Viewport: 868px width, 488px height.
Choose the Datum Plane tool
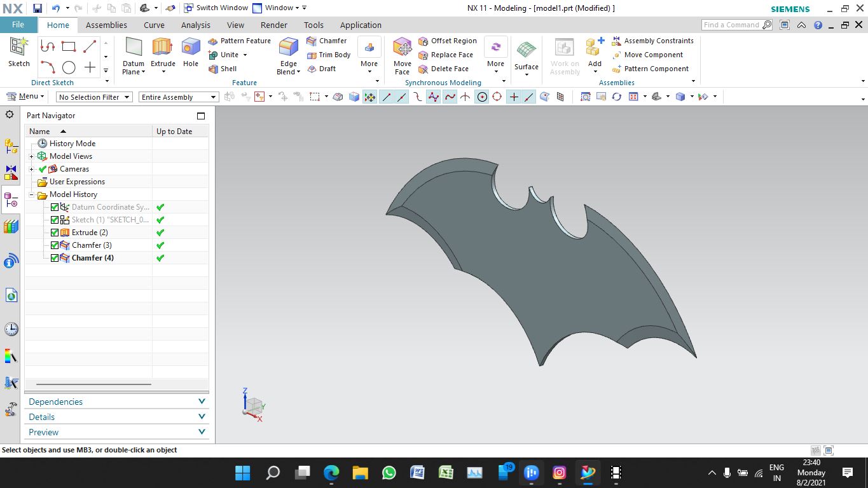(134, 56)
